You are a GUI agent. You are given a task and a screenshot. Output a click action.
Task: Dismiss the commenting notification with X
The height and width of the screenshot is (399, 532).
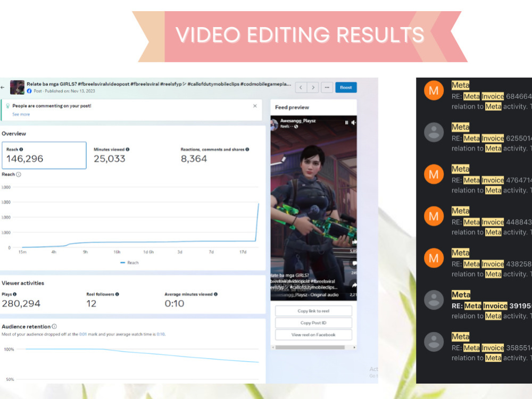(x=255, y=106)
